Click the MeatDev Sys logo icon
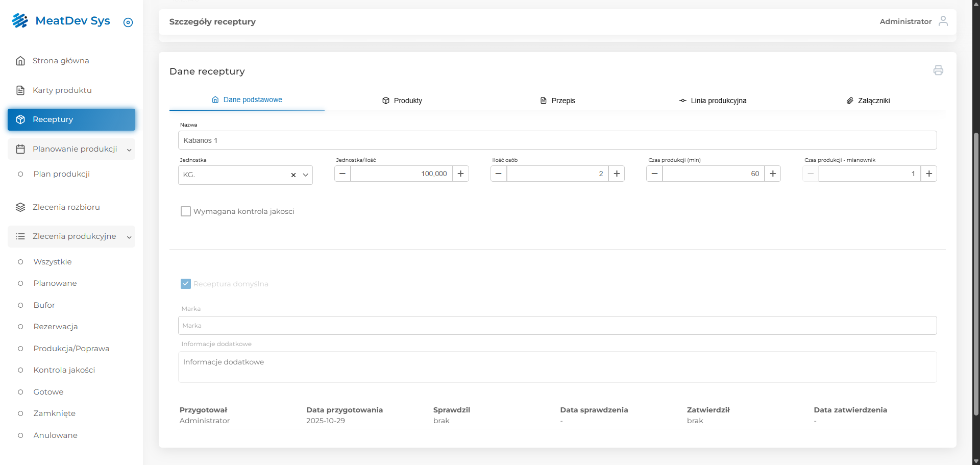The image size is (980, 465). tap(20, 20)
